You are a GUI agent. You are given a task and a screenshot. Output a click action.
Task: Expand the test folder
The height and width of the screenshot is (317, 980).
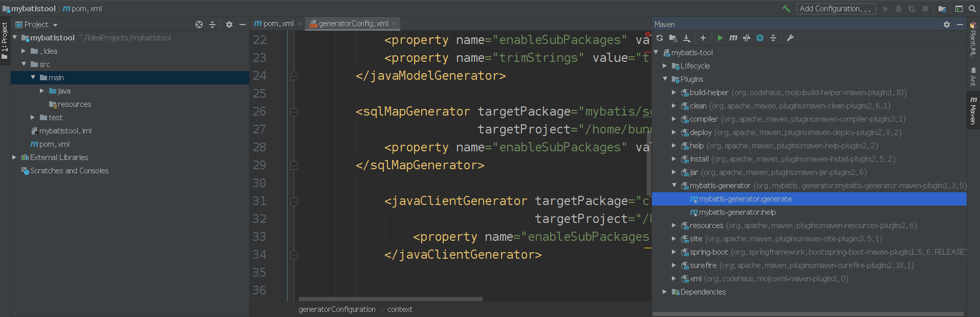click(x=33, y=118)
